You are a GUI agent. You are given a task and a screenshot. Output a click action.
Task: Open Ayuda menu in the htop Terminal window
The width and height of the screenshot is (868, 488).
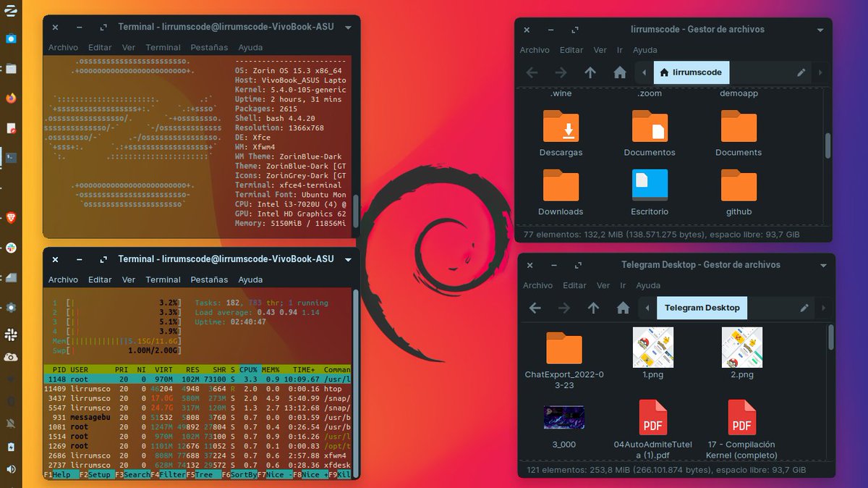(250, 279)
